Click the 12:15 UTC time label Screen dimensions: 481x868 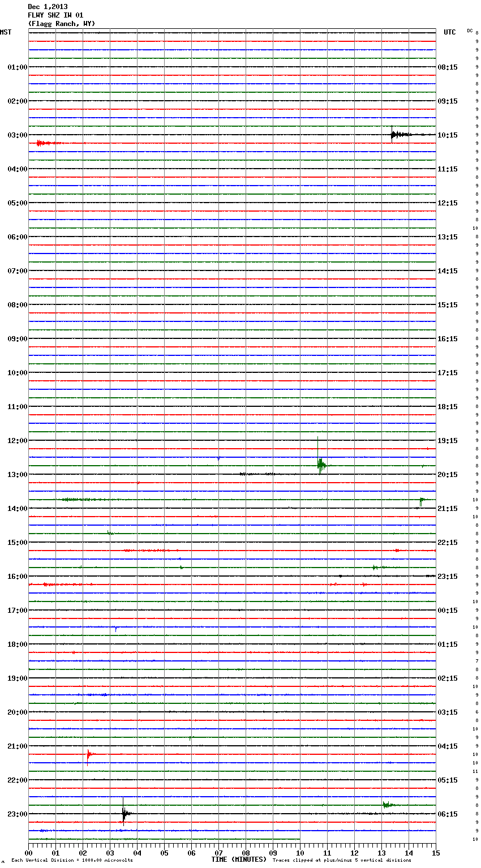point(448,203)
